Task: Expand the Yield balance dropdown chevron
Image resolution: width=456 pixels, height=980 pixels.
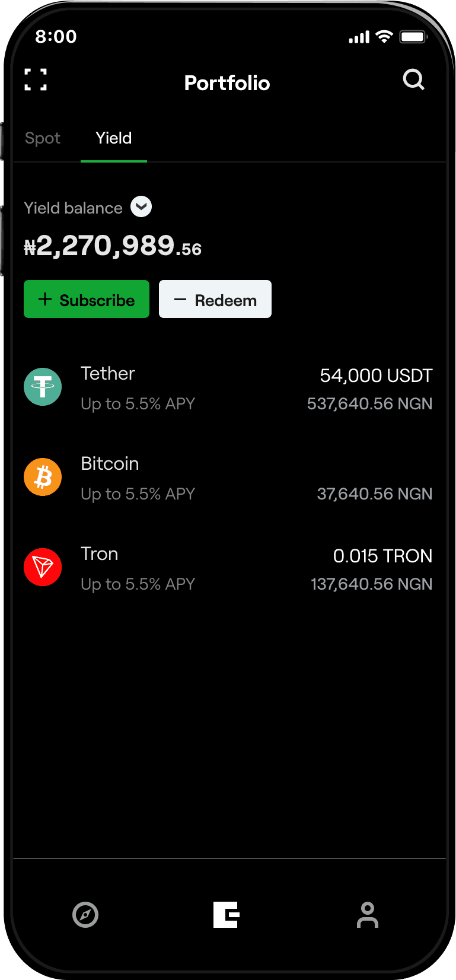Action: (x=141, y=206)
